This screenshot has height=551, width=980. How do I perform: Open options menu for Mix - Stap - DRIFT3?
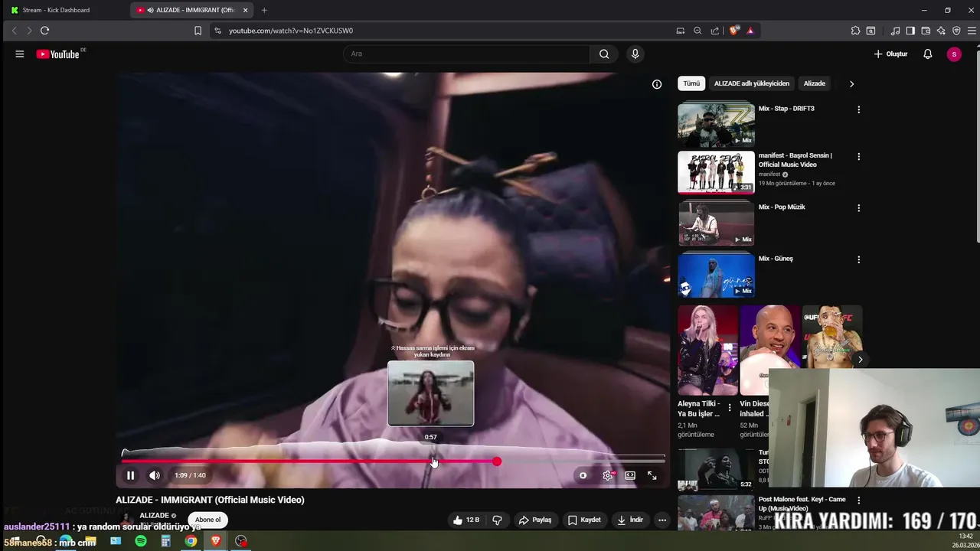coord(858,109)
